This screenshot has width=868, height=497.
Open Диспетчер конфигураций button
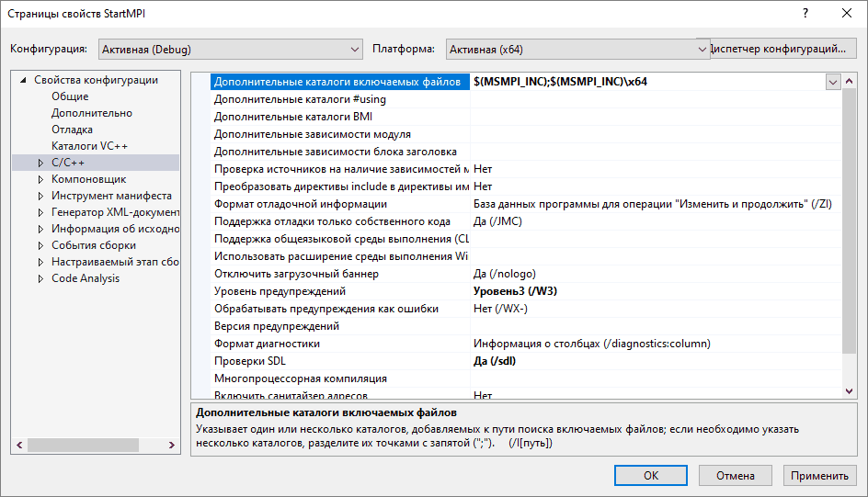[782, 49]
